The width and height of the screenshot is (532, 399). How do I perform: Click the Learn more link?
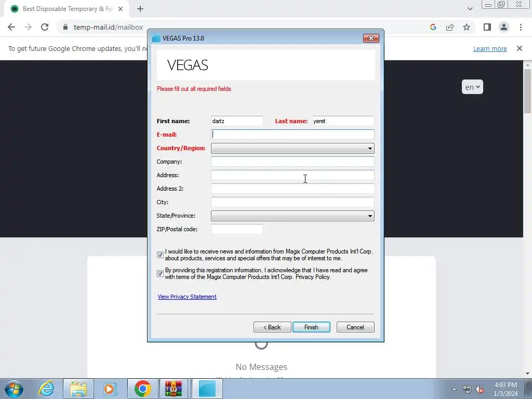(x=490, y=48)
